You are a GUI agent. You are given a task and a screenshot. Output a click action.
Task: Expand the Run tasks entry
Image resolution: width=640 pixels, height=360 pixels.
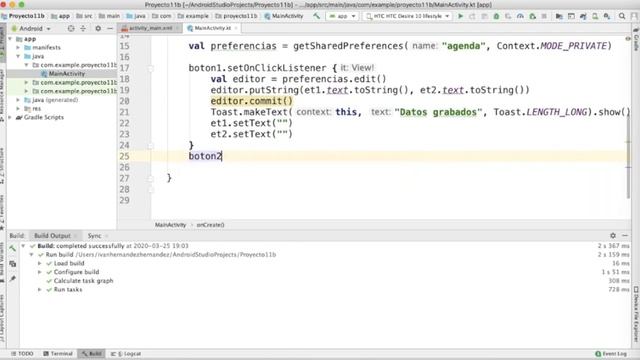(40, 289)
